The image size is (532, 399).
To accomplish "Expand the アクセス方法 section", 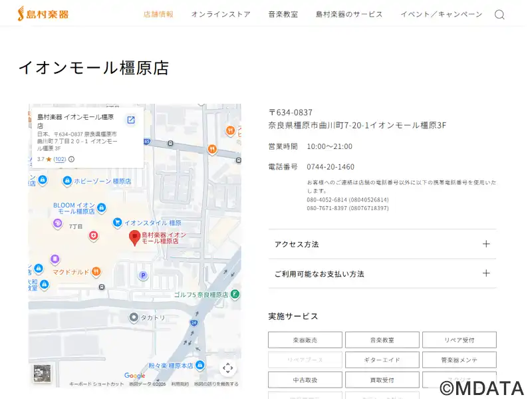I will tap(382, 244).
